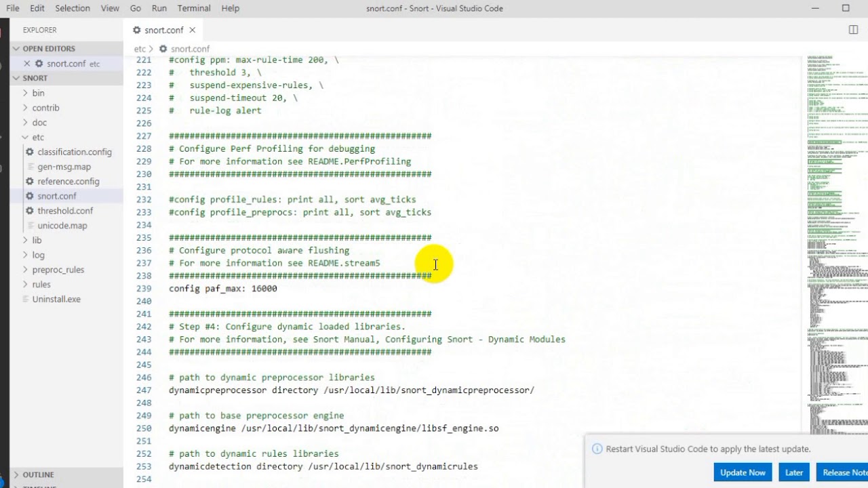Viewport: 868px width, 488px height.
Task: Click the Update Now button
Action: pyautogui.click(x=743, y=472)
